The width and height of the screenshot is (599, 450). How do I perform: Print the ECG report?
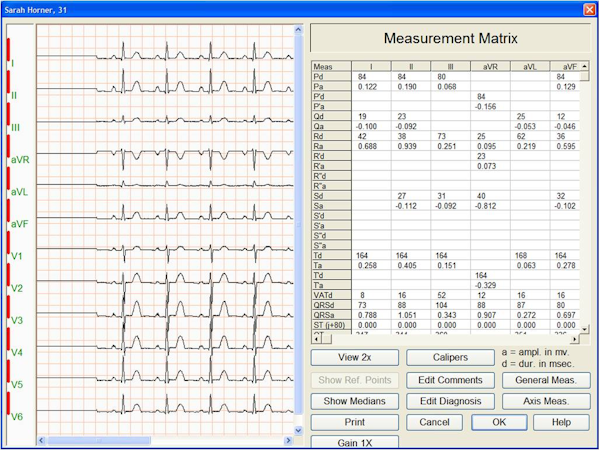355,422
